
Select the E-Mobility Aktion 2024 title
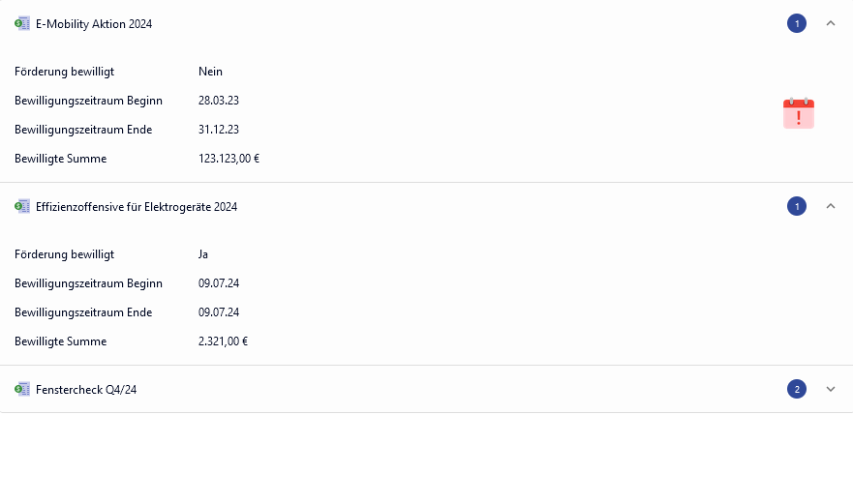[x=94, y=24]
